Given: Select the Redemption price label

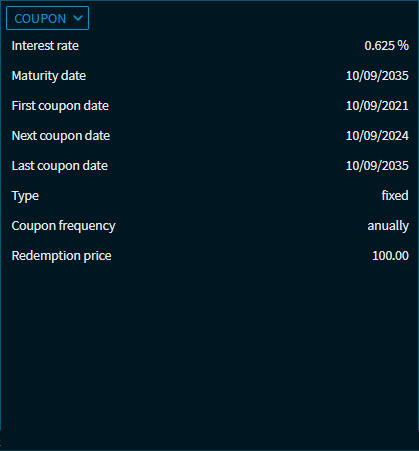Looking at the screenshot, I should [61, 256].
